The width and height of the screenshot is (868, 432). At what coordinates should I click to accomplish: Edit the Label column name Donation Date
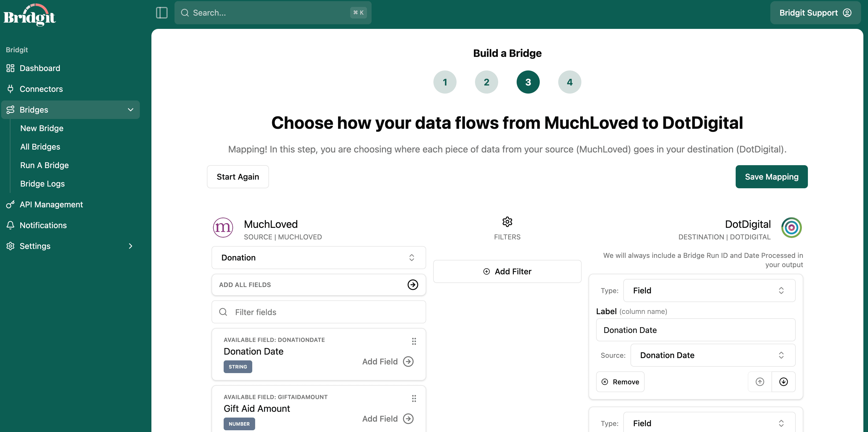(x=695, y=330)
